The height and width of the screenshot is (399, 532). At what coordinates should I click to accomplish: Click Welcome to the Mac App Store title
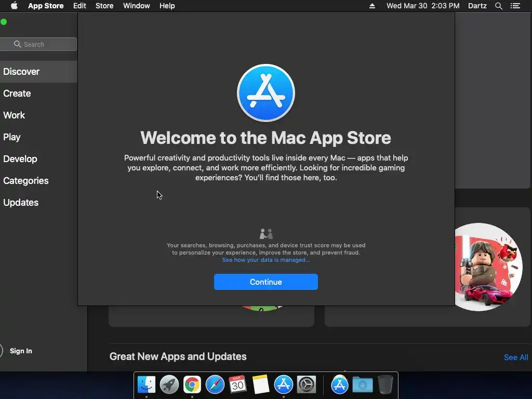click(x=265, y=138)
